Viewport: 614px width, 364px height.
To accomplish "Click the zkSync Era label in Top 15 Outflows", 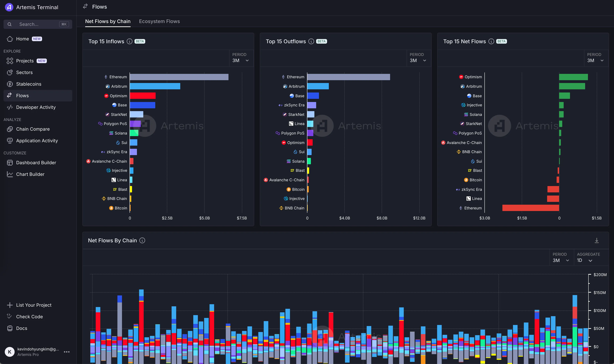I will tap(294, 105).
